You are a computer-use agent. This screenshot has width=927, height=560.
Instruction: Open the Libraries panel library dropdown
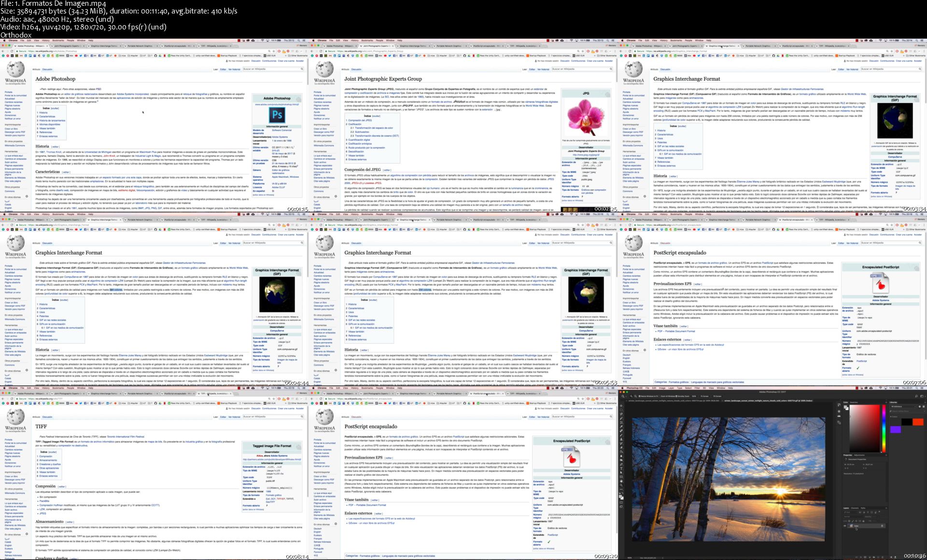pos(903,406)
